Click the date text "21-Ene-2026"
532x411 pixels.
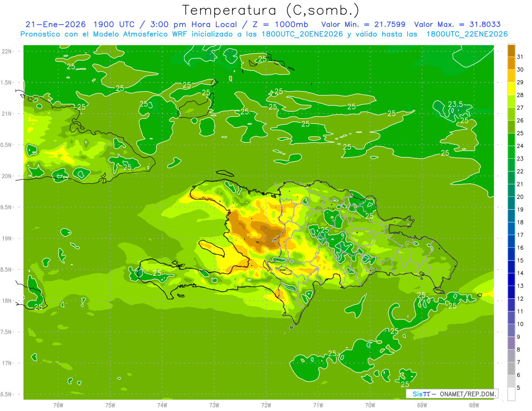point(56,24)
